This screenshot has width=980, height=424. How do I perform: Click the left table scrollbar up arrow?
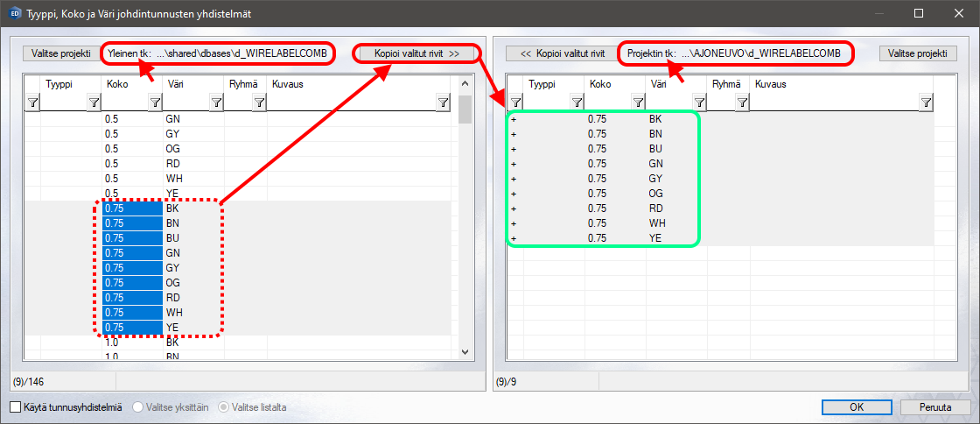(465, 84)
